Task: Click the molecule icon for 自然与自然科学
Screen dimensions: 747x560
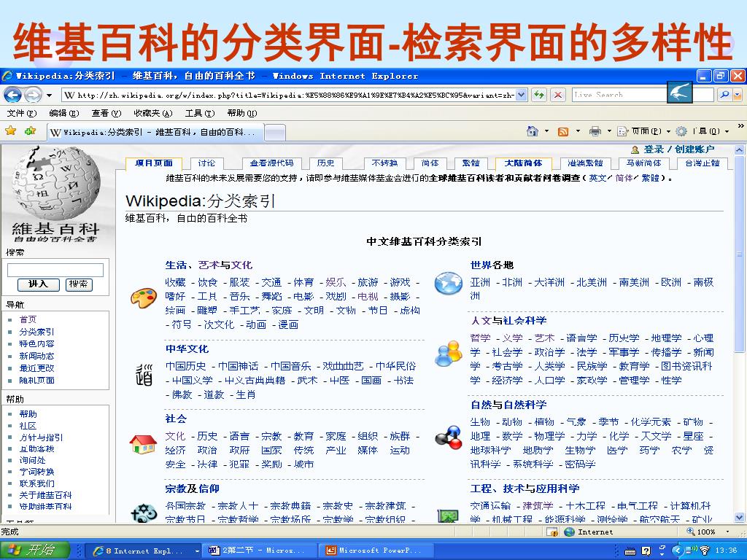Action: 449,437
